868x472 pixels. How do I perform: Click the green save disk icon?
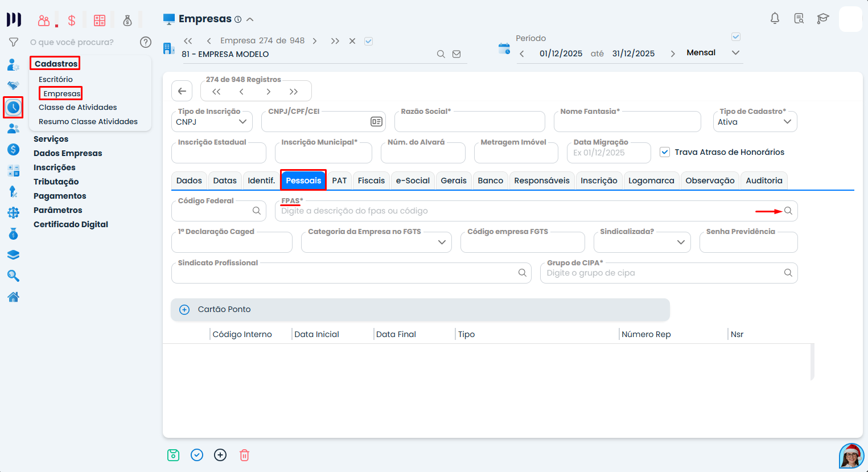coord(174,455)
